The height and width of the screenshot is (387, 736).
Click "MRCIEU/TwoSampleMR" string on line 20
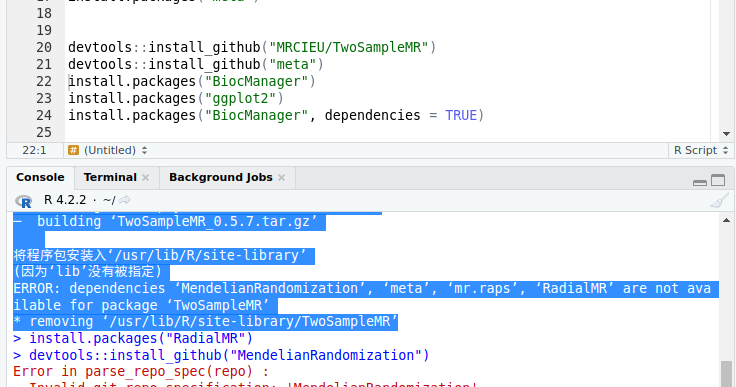(348, 47)
